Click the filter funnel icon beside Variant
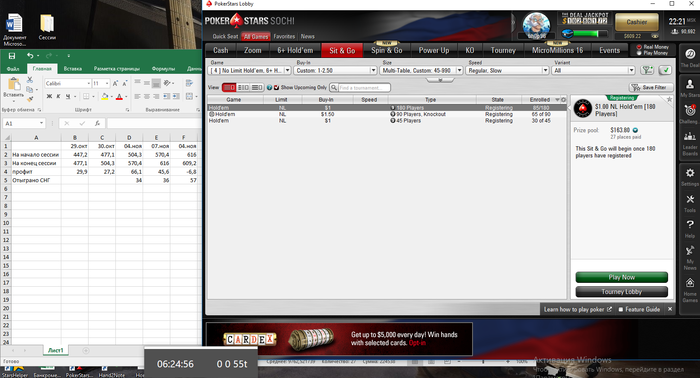This screenshot has height=378, width=700. [647, 70]
